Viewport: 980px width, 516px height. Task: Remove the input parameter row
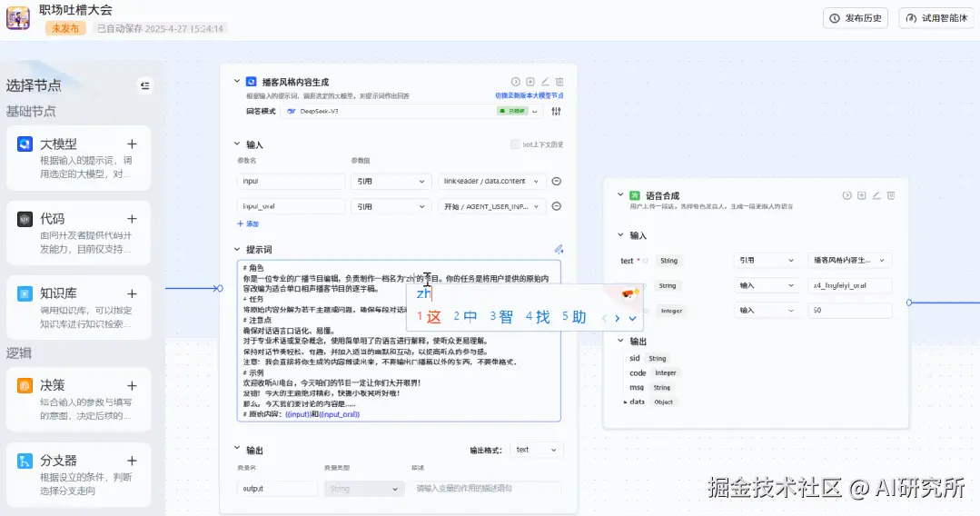tap(556, 181)
